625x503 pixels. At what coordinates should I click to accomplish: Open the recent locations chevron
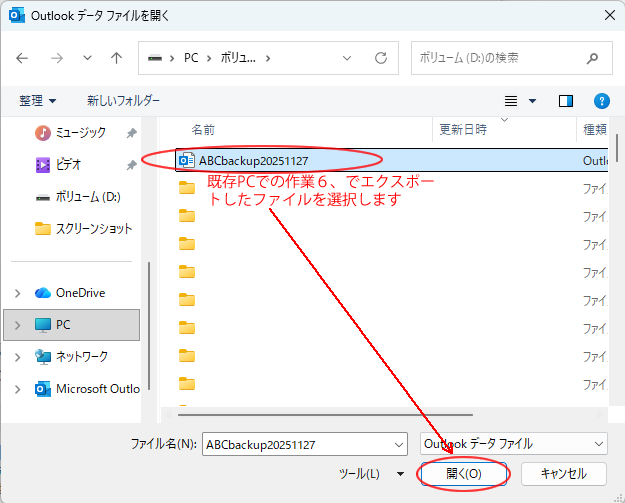click(87, 58)
